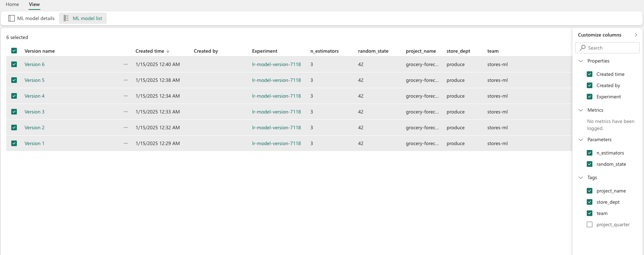Open ML model details view icon

[12, 18]
